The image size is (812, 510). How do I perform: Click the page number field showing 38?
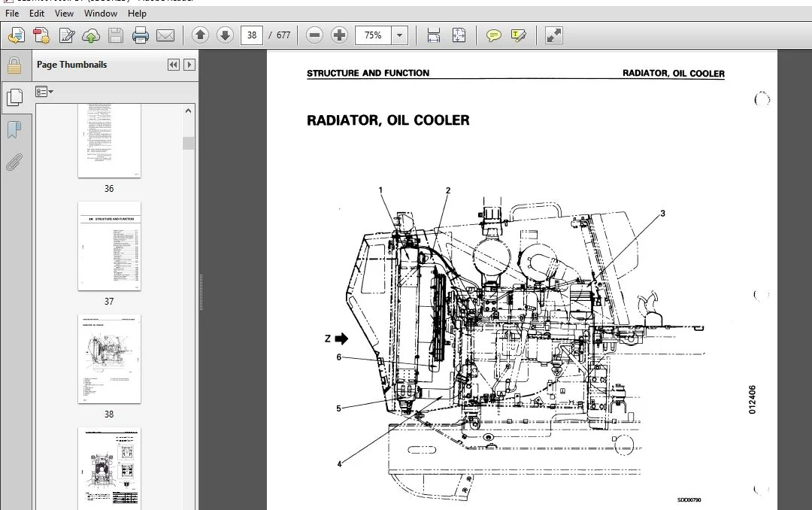click(252, 35)
